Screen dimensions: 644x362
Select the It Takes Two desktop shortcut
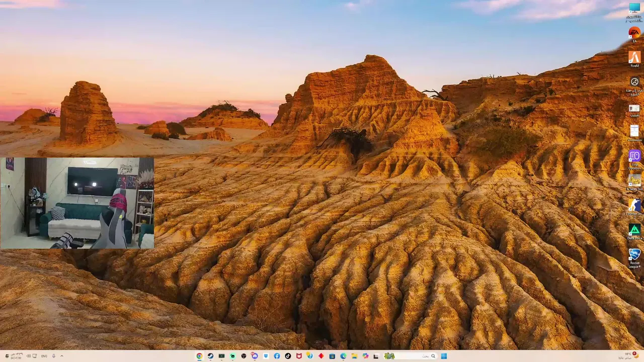tap(634, 183)
